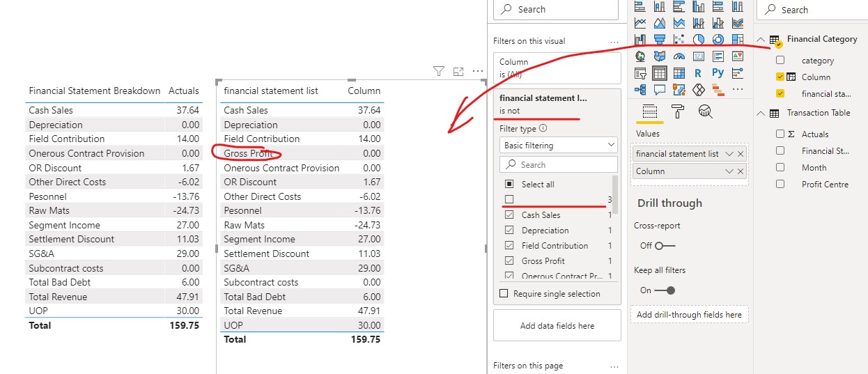This screenshot has width=868, height=374.
Task: Select the clustered column chart visual
Action: [x=699, y=6]
